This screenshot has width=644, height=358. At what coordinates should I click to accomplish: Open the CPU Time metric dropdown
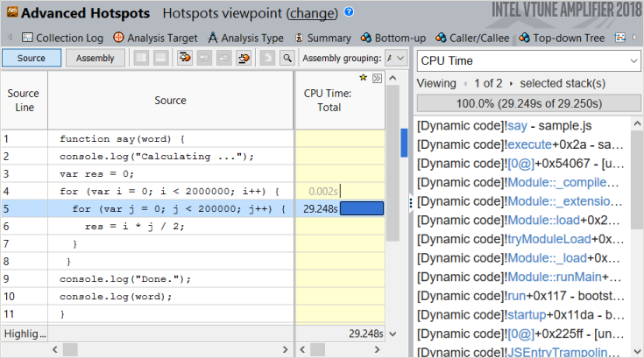528,61
